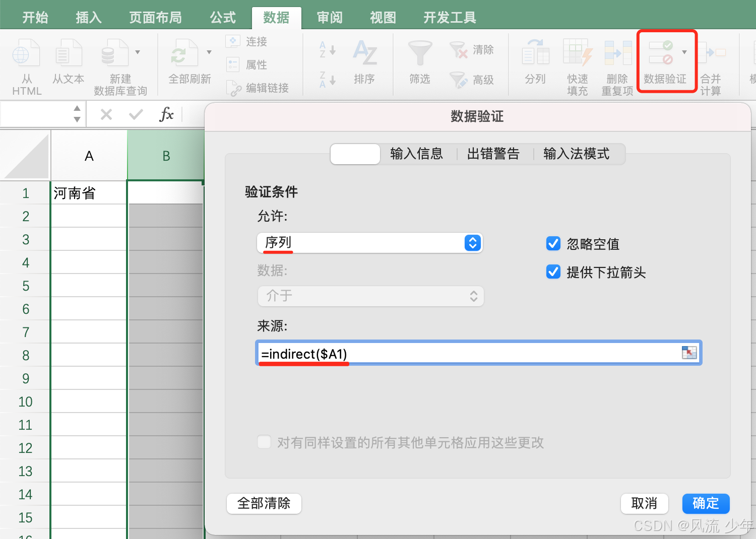Image resolution: width=756 pixels, height=539 pixels.
Task: Select column B header
Action: click(166, 156)
